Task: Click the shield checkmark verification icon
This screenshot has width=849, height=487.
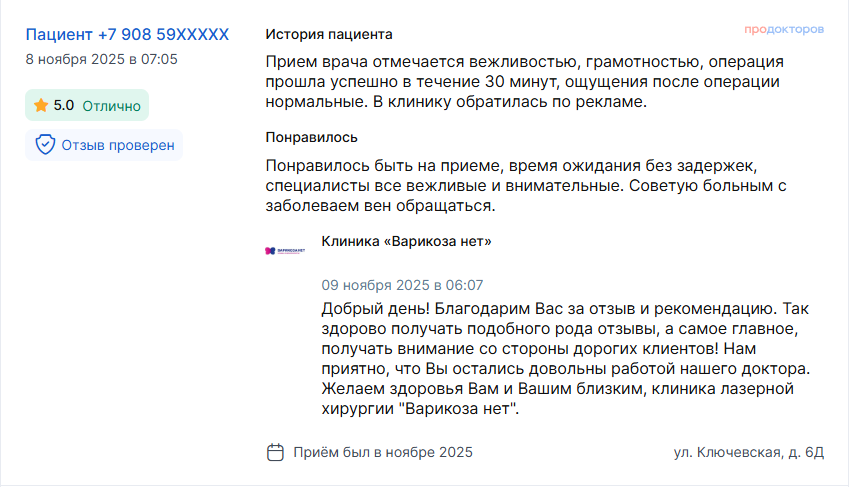Action: pyautogui.click(x=45, y=145)
